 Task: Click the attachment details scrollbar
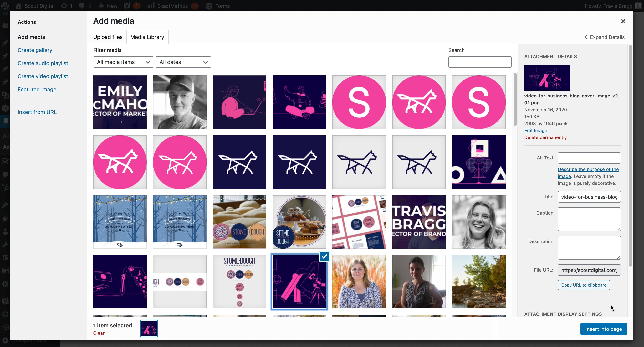tap(631, 156)
